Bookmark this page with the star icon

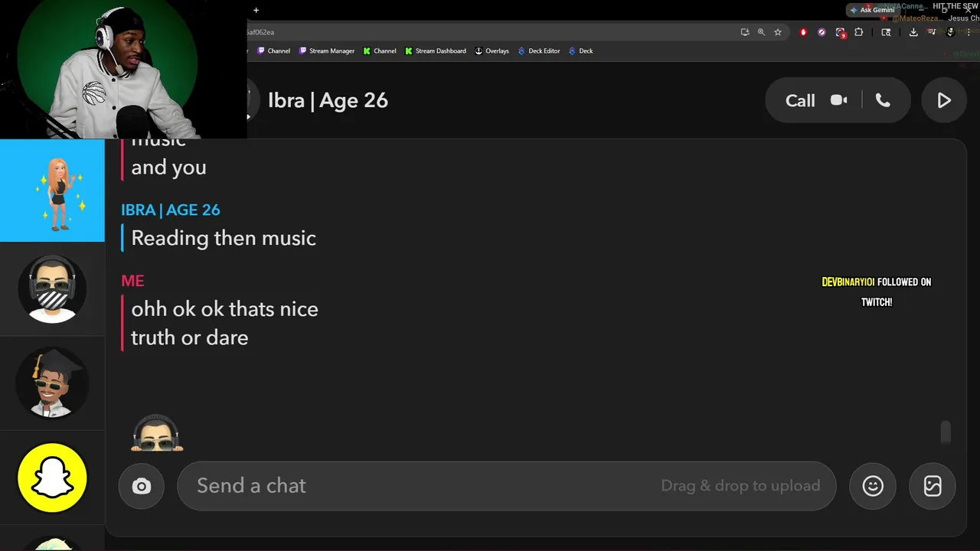778,32
